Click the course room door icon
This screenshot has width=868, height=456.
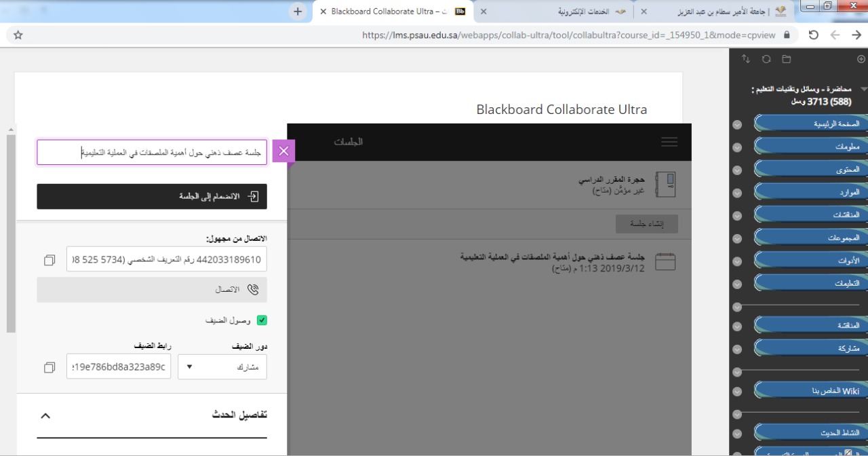click(665, 184)
